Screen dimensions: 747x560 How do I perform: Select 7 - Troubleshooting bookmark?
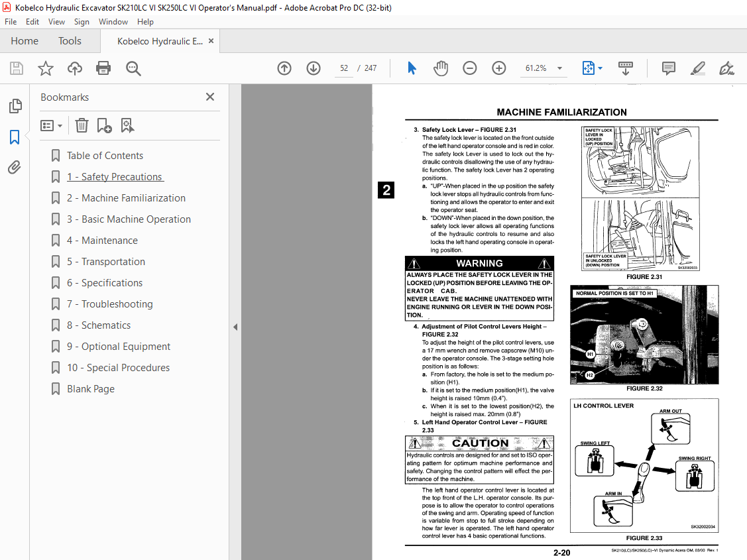tap(109, 304)
